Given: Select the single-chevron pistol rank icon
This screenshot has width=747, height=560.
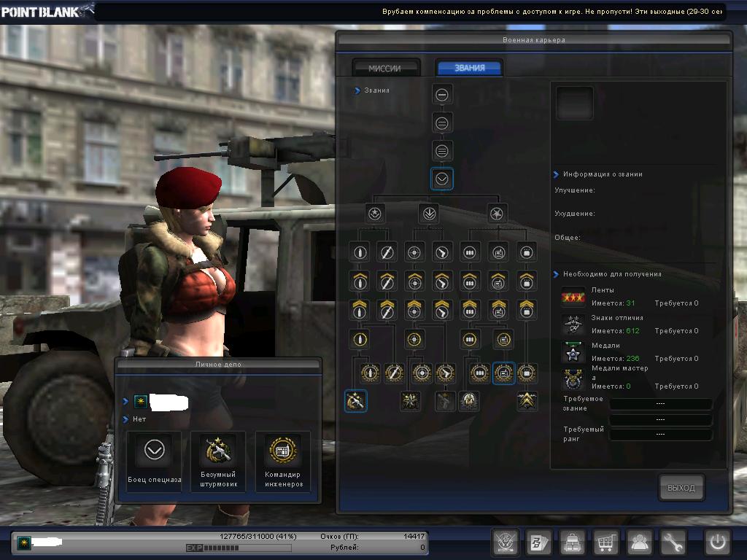Looking at the screenshot, I should [441, 281].
